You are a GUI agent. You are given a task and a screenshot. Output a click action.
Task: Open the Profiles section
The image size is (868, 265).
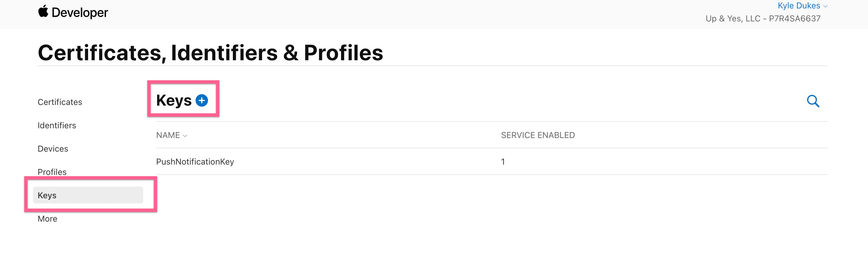click(x=52, y=172)
